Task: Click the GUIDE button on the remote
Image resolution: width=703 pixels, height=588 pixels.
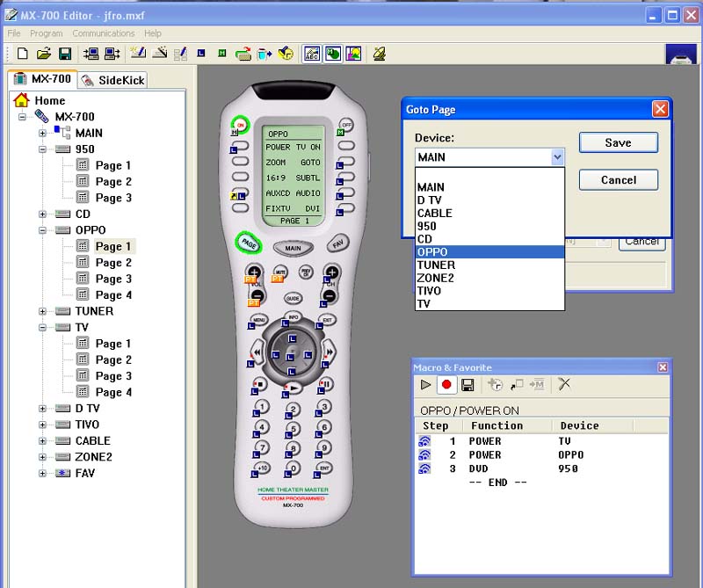Action: [x=294, y=298]
